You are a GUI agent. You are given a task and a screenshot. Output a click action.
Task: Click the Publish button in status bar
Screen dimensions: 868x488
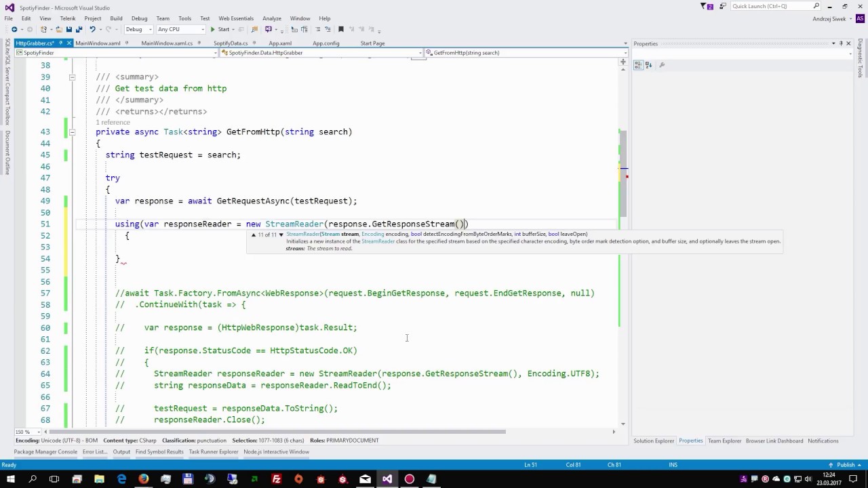[x=846, y=465]
